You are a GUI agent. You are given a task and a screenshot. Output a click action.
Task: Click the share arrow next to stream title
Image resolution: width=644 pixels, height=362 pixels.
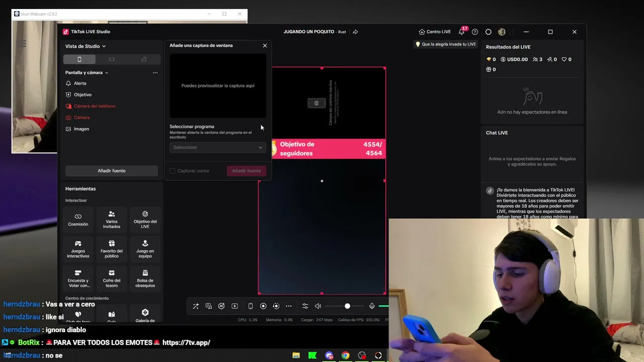pos(355,32)
